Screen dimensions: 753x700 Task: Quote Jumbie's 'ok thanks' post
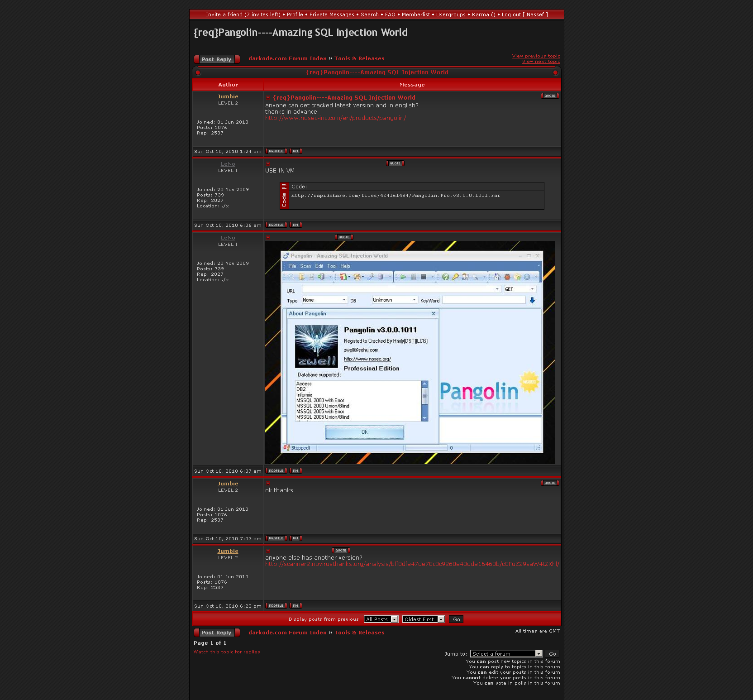[550, 483]
